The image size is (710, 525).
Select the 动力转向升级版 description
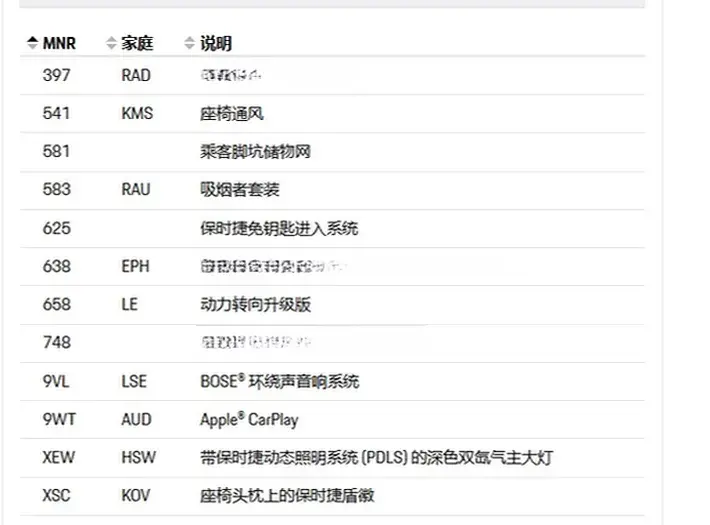click(x=255, y=304)
